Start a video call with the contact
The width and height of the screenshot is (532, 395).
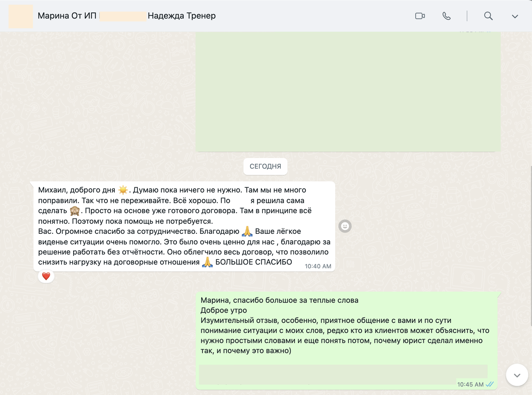420,16
